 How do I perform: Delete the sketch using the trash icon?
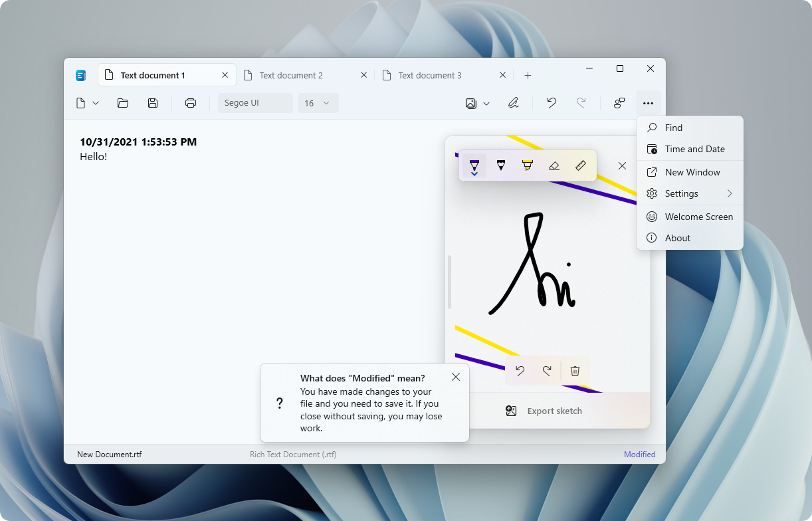574,371
